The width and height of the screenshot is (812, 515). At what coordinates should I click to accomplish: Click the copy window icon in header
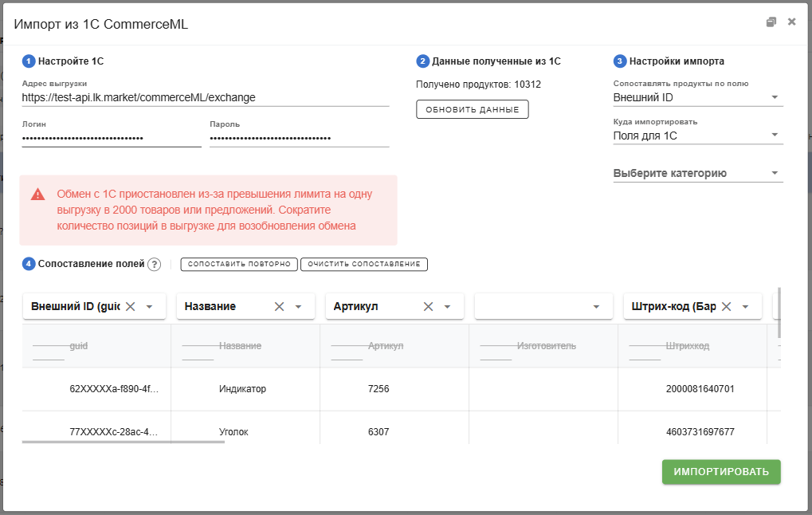771,22
